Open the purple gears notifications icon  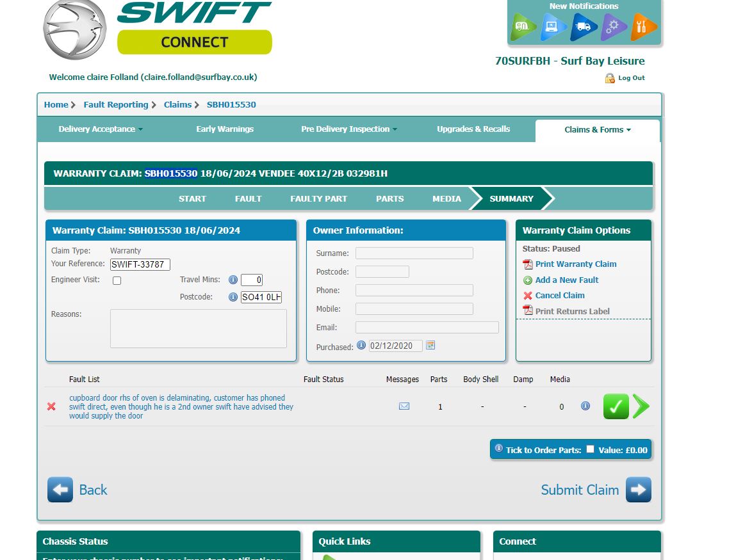[x=614, y=27]
